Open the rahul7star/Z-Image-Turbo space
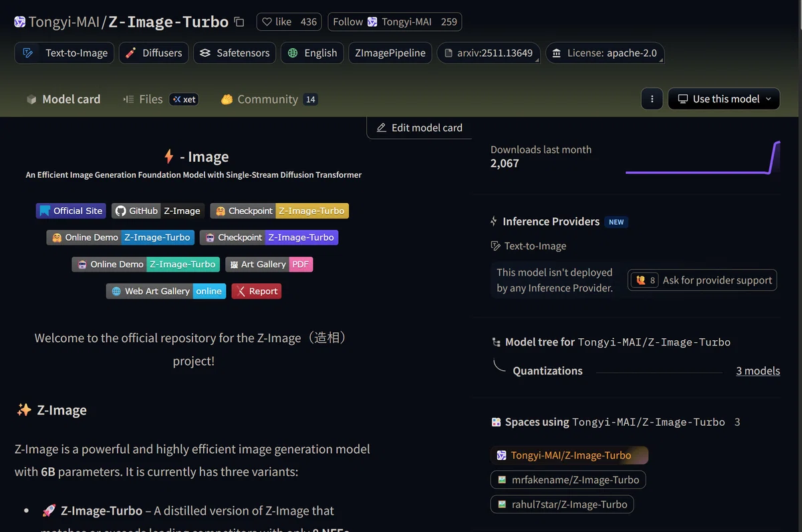Screen dimensions: 802x532 pyautogui.click(x=562, y=504)
